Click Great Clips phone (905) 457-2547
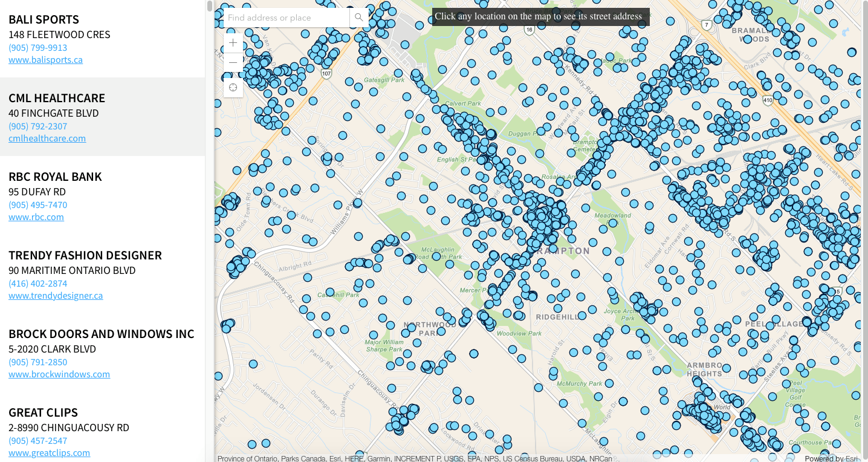Image resolution: width=868 pixels, height=462 pixels. coord(37,441)
